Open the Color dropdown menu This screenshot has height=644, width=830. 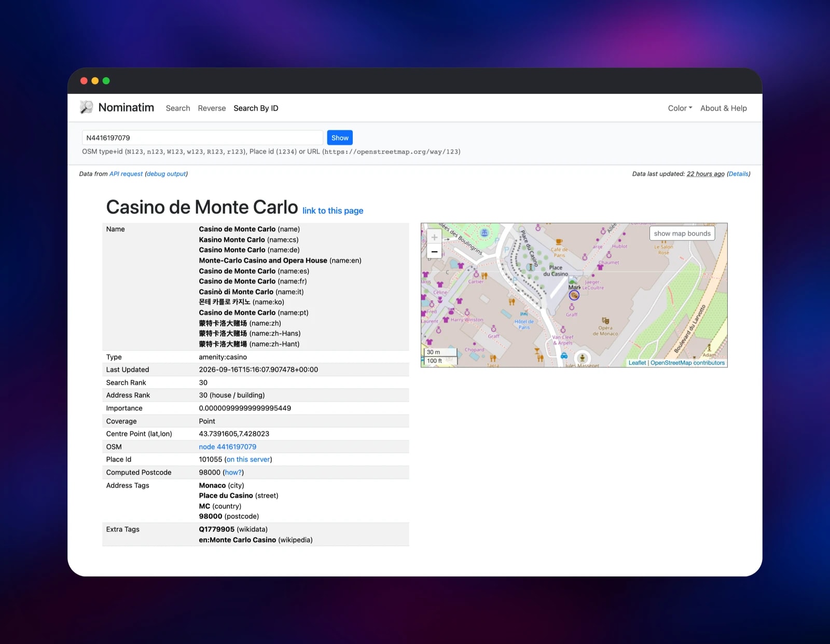coord(680,108)
